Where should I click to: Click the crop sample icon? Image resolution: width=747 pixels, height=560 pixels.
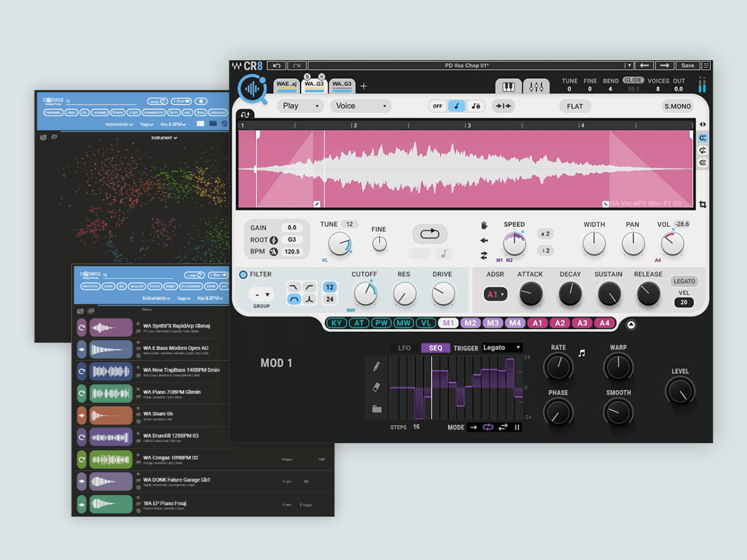pyautogui.click(x=702, y=205)
